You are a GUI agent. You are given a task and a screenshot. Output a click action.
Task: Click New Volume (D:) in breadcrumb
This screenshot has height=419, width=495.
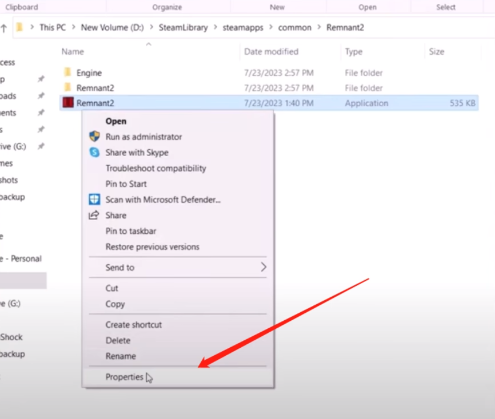pos(112,27)
